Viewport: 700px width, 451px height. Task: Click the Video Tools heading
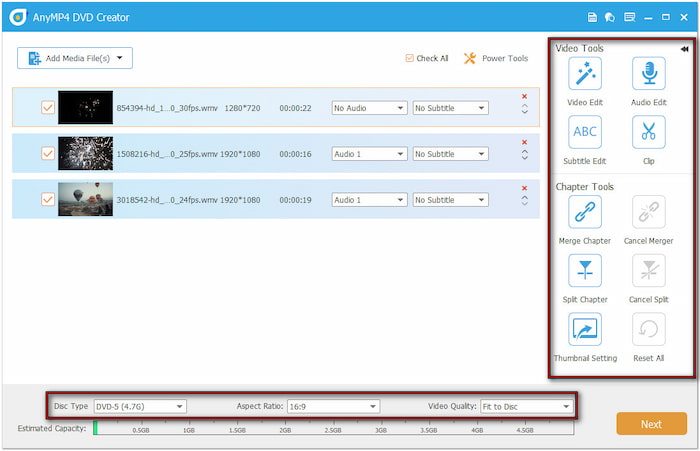(x=579, y=48)
